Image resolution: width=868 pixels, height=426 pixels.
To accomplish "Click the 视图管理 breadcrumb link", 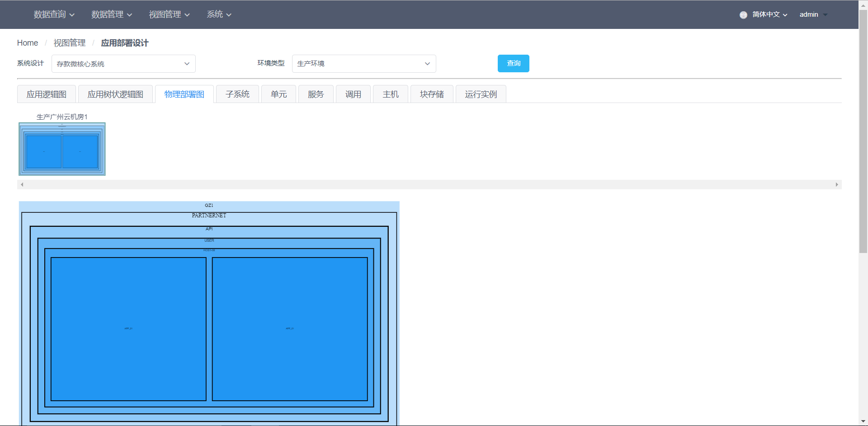I will click(70, 43).
